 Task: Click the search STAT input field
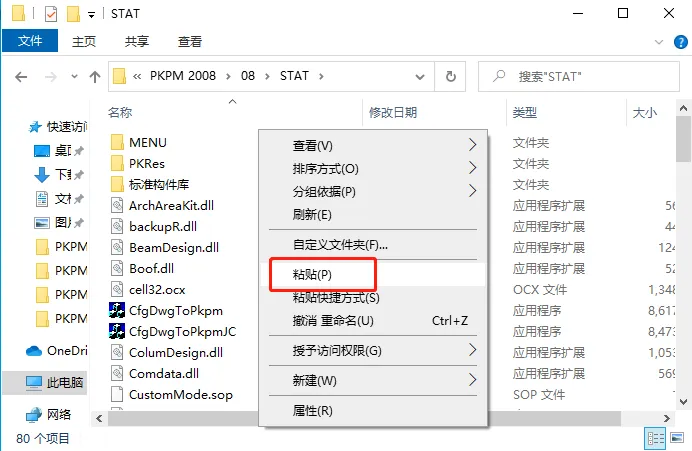click(579, 76)
